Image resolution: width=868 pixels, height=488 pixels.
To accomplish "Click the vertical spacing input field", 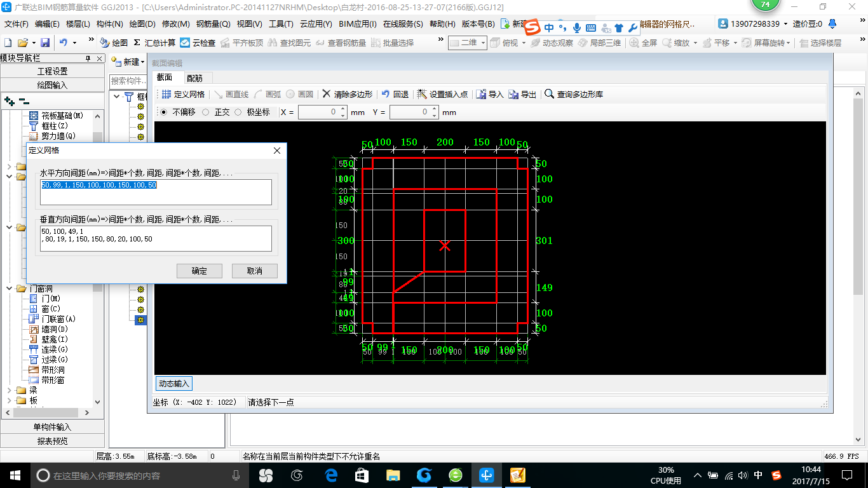I will 156,238.
